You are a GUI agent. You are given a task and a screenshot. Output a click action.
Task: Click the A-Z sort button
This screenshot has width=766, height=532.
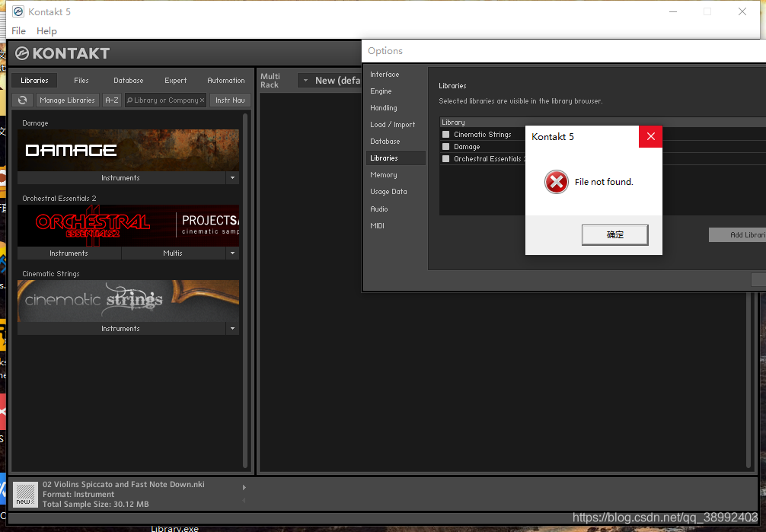pyautogui.click(x=112, y=100)
